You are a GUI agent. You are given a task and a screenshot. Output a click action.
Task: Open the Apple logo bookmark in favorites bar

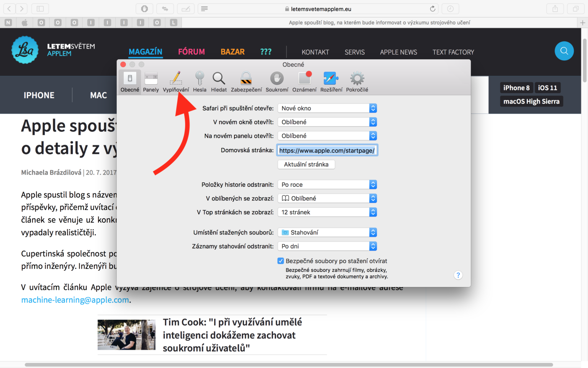[x=24, y=23]
